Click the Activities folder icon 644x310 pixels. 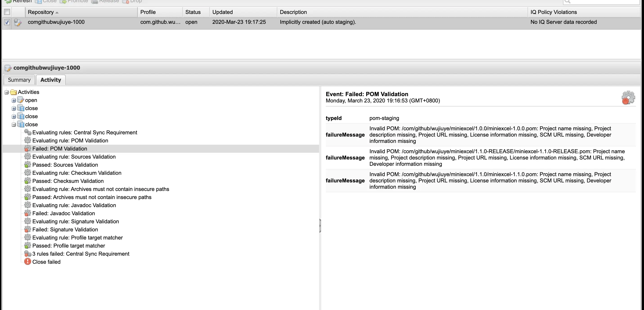coord(14,92)
